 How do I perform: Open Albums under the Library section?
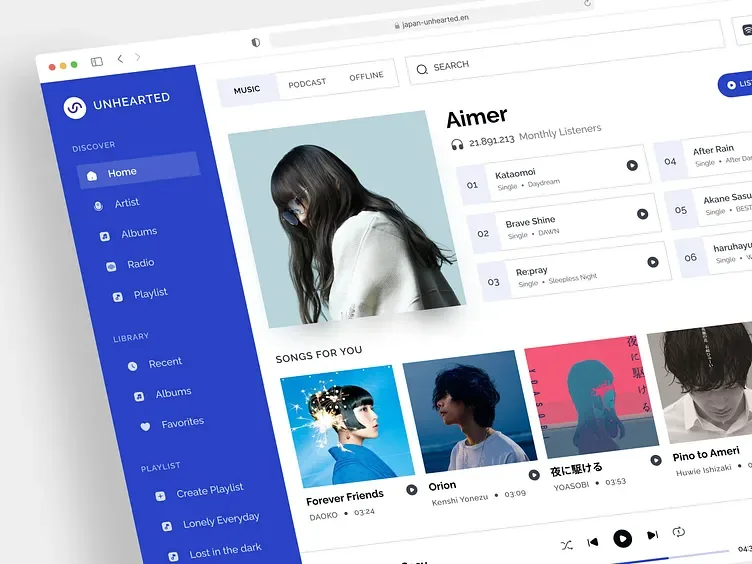[173, 393]
